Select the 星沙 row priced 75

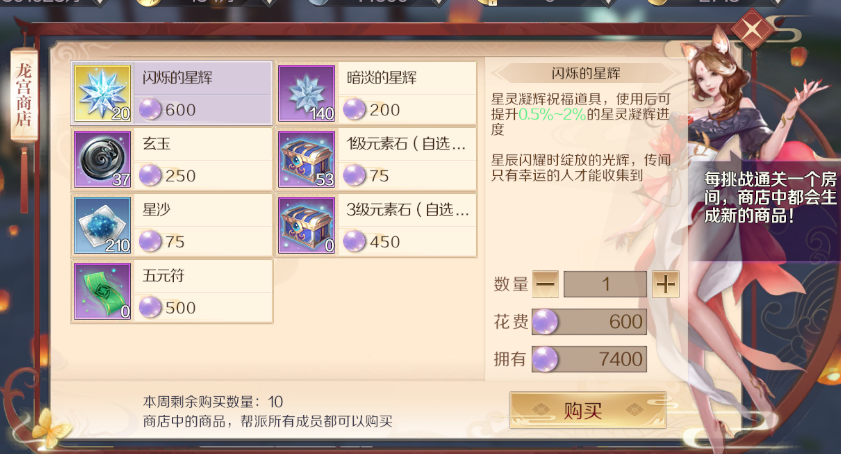point(172,225)
